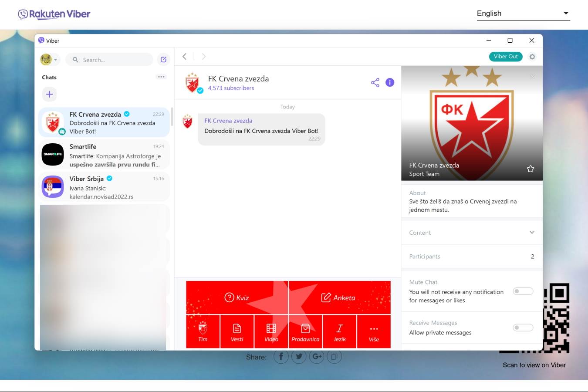Share the page on Facebook
The width and height of the screenshot is (588, 392).
tap(281, 356)
